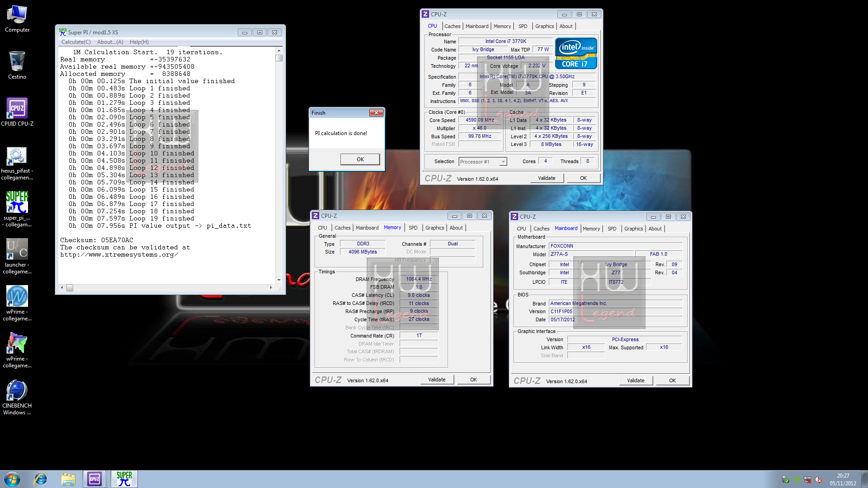This screenshot has width=868, height=488.
Task: Switch to SPD tab in top CPU-Z window
Action: pyautogui.click(x=523, y=26)
